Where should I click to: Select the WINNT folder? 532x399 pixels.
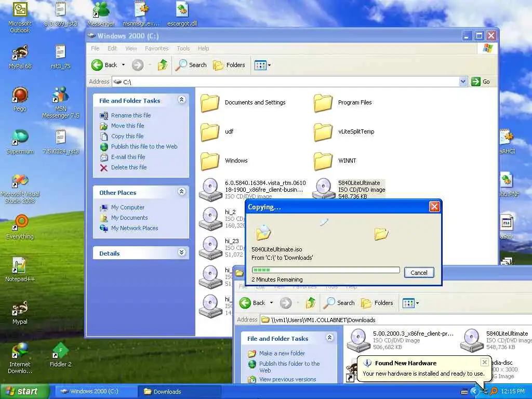(335, 161)
